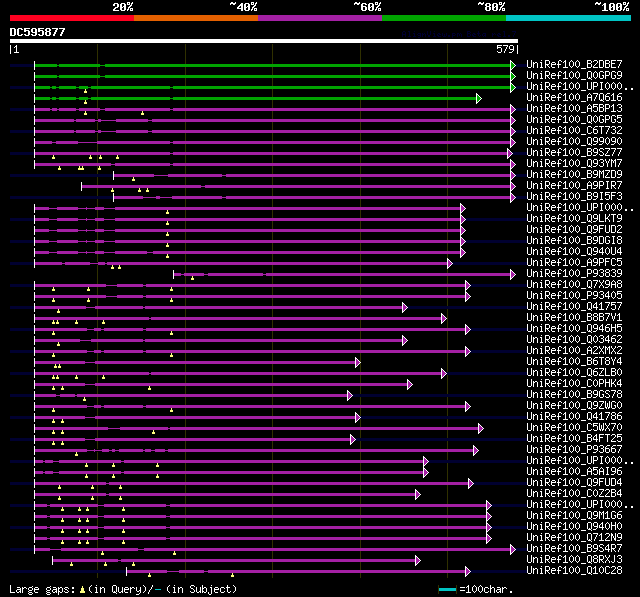Select the UniRef100_B9S4R7 label
Image resolution: width=640 pixels, height=597 pixels.
point(574,549)
